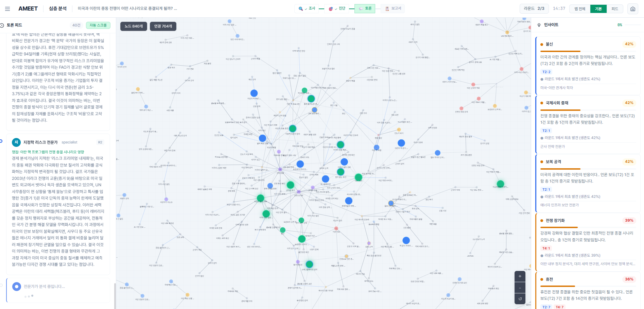Click the 보고서 clipboard step icon

[387, 9]
